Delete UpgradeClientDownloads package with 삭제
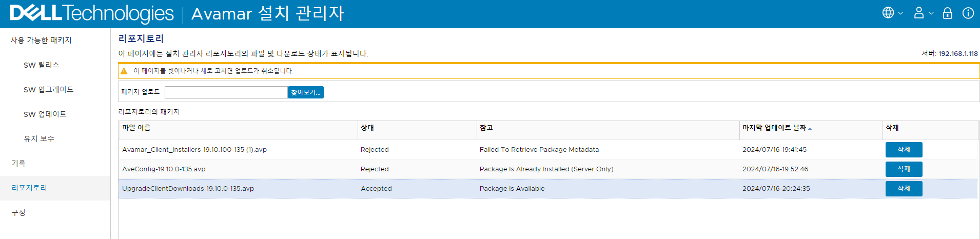The image size is (980, 239). click(904, 189)
